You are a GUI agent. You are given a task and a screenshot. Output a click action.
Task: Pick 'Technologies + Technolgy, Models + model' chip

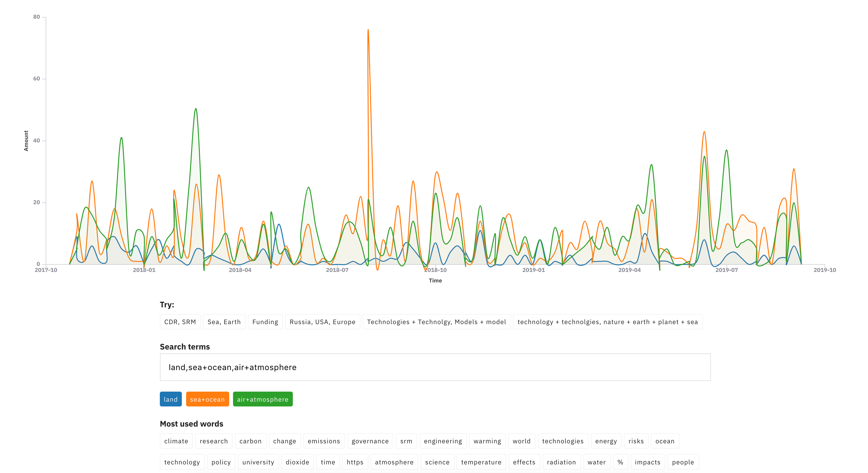[x=436, y=322]
